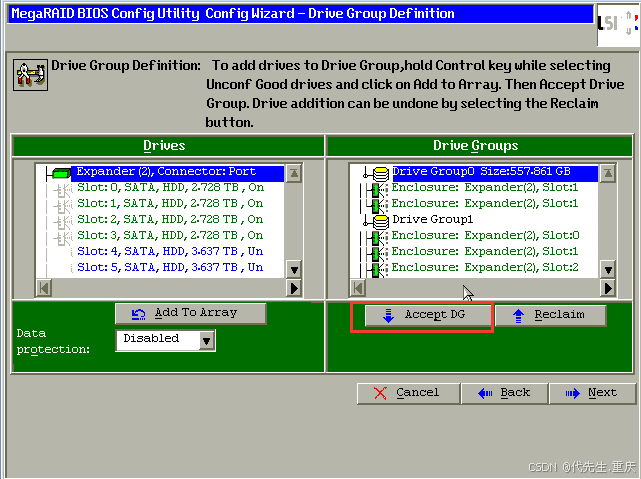
Task: Click the undo arrow icon on Add To Array
Action: (139, 313)
